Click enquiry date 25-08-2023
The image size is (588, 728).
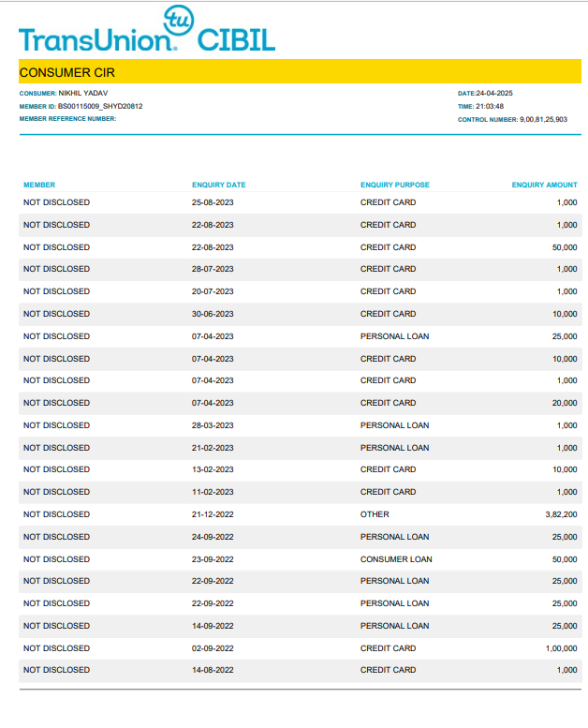coord(213,202)
